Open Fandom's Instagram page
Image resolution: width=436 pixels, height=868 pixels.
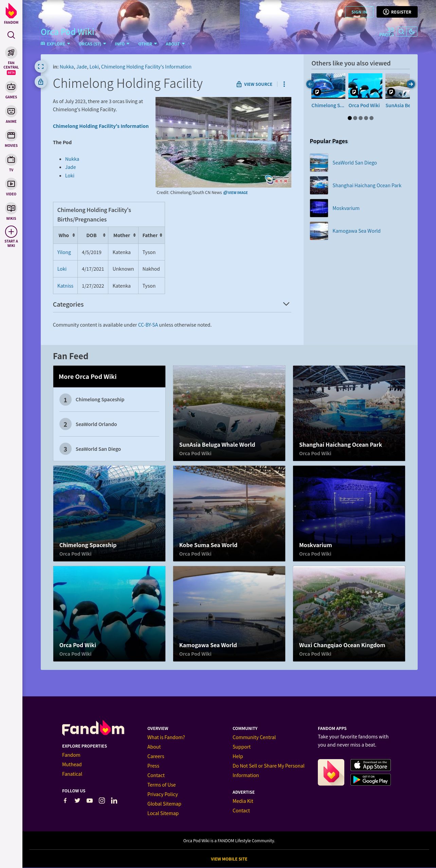click(x=102, y=801)
